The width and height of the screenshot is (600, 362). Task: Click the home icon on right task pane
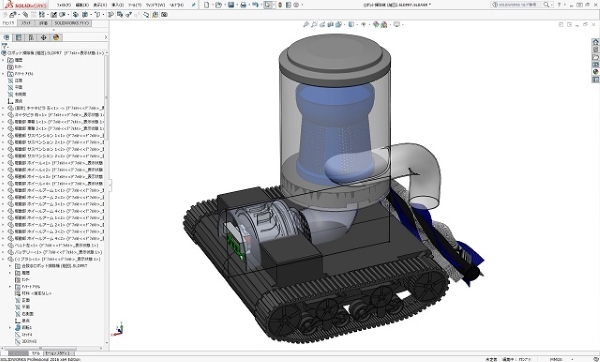[x=595, y=42]
